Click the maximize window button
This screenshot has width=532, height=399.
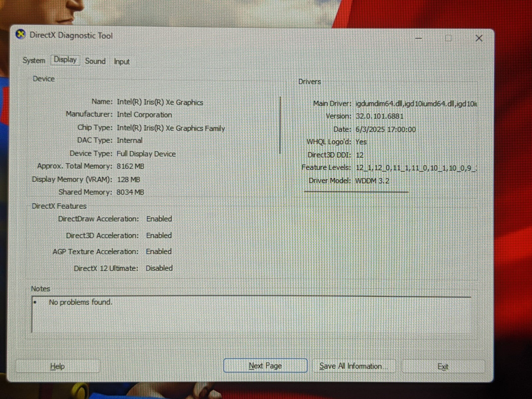[x=448, y=38]
